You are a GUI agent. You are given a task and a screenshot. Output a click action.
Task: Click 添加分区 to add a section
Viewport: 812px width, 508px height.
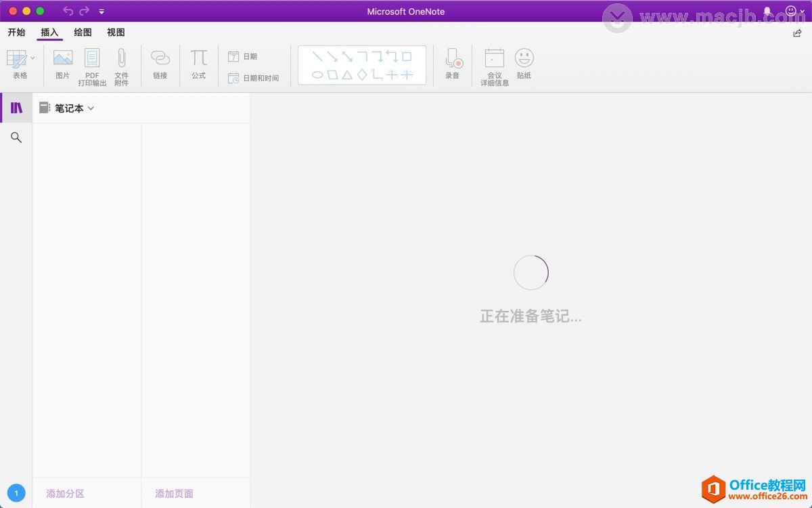coord(64,494)
